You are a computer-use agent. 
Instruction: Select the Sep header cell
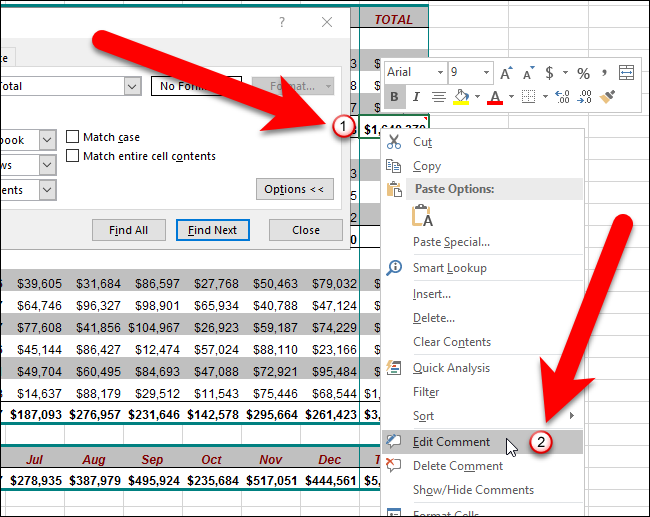153,459
